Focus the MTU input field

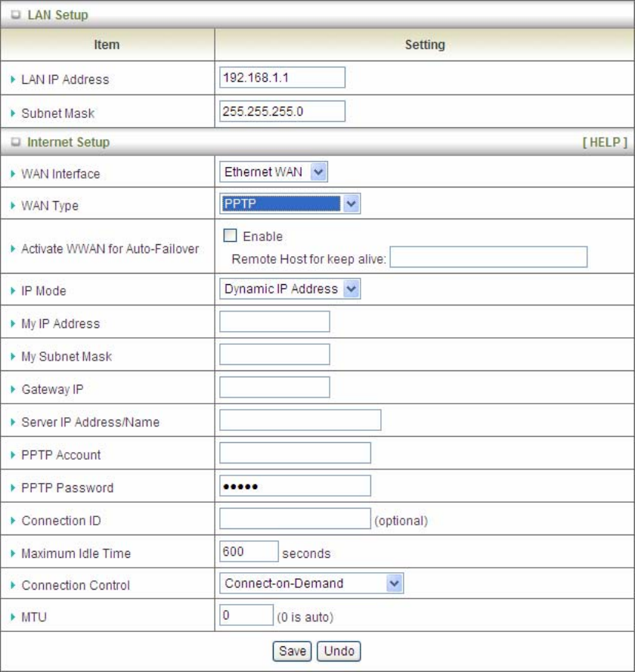coord(246,615)
